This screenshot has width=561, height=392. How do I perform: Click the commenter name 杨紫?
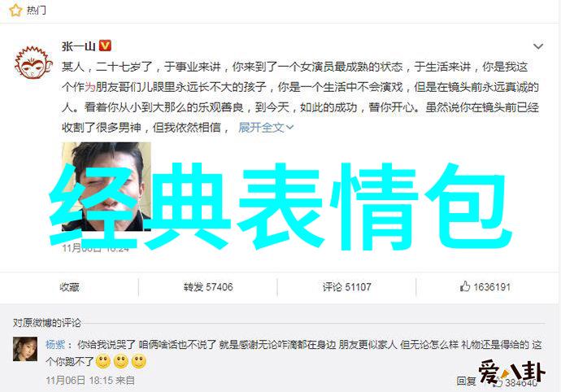(55, 345)
